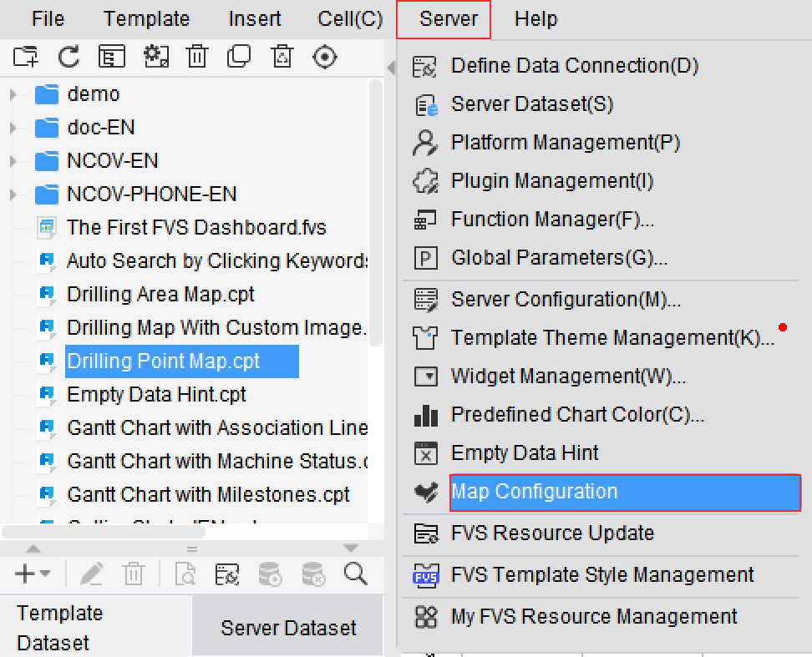Switch to the Server Dataset tab
The height and width of the screenshot is (657, 812).
[288, 628]
